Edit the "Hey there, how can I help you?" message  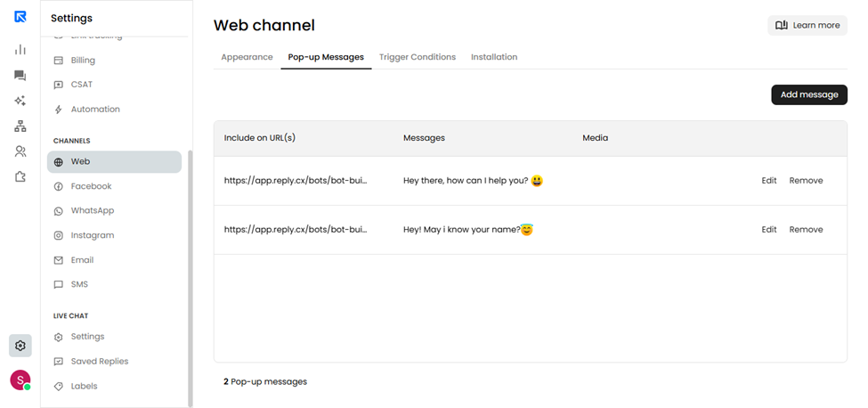[x=769, y=181]
